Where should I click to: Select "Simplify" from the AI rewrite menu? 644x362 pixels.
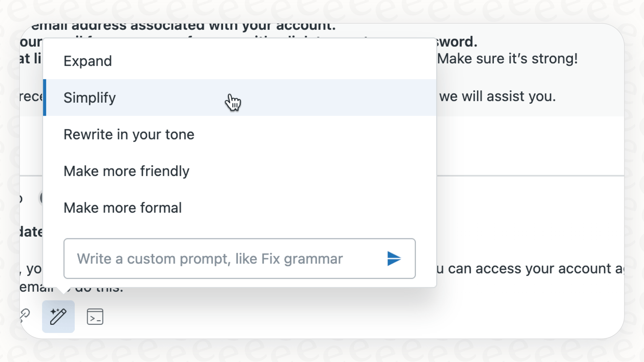pos(90,98)
